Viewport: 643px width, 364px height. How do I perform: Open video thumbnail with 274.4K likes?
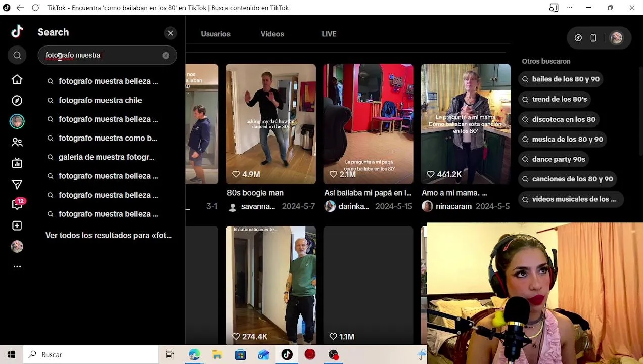click(271, 285)
